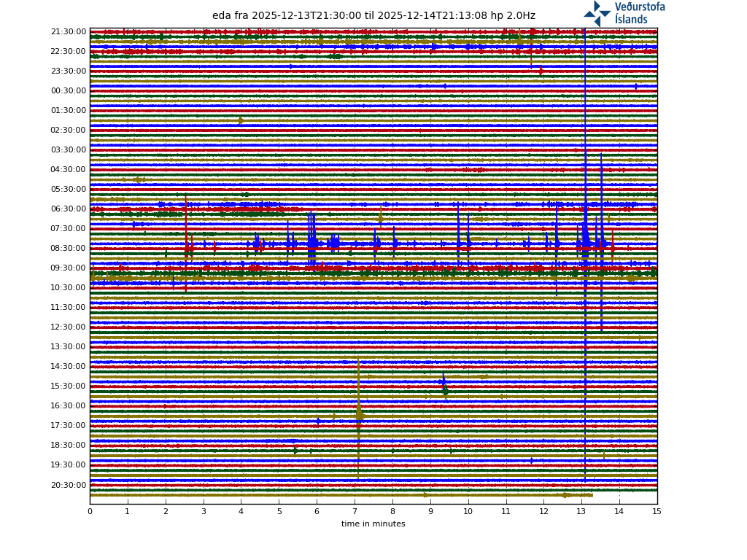Viewport: 747px width, 560px height.
Task: Select the 03:30:00 time label
Action: [69, 150]
